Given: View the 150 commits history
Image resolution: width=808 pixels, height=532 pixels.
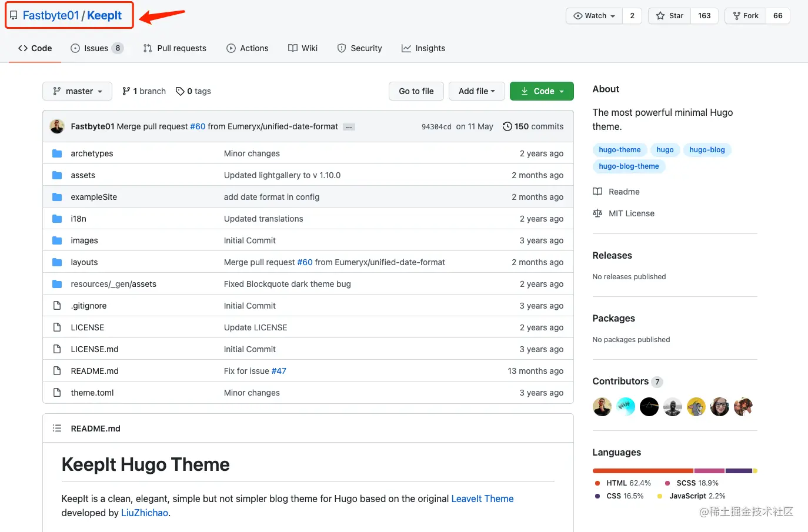Looking at the screenshot, I should tap(533, 126).
